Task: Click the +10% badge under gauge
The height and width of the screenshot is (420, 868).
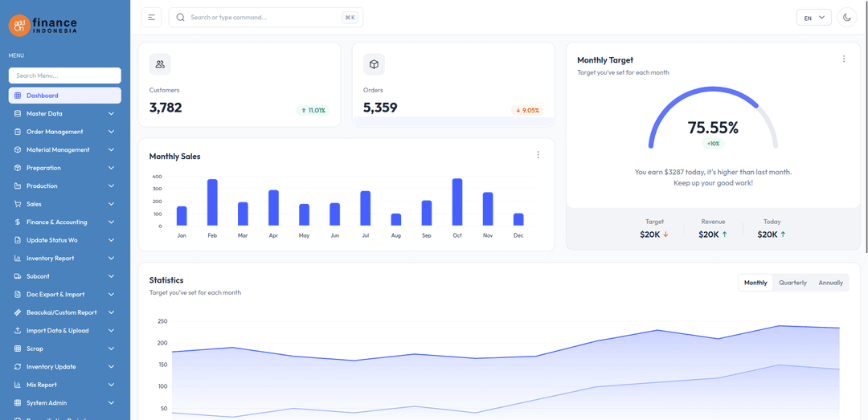Action: pyautogui.click(x=713, y=143)
